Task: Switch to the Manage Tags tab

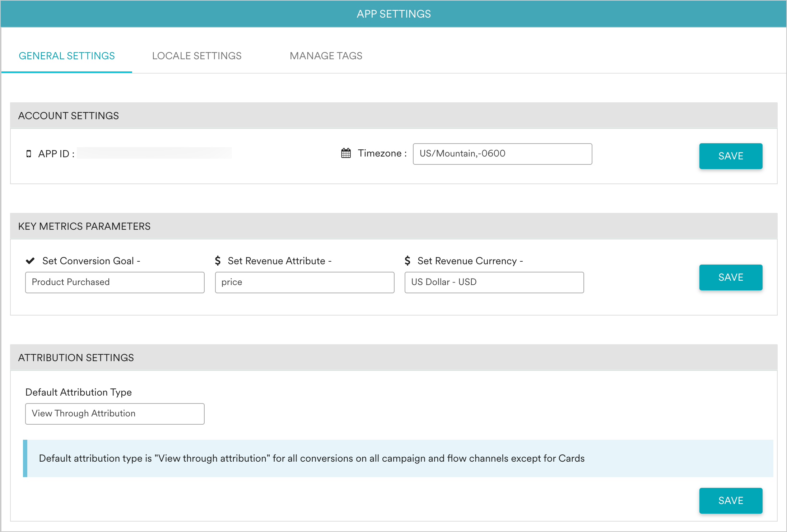Action: [326, 56]
